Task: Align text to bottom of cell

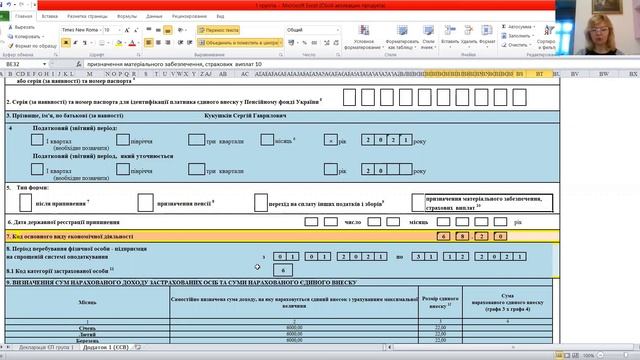Action: (168, 30)
